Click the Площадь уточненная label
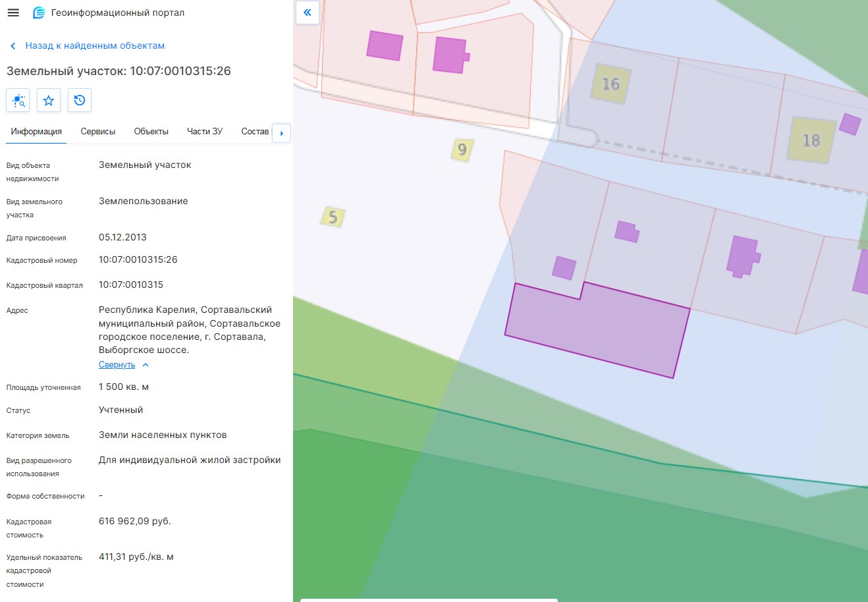 coord(43,388)
